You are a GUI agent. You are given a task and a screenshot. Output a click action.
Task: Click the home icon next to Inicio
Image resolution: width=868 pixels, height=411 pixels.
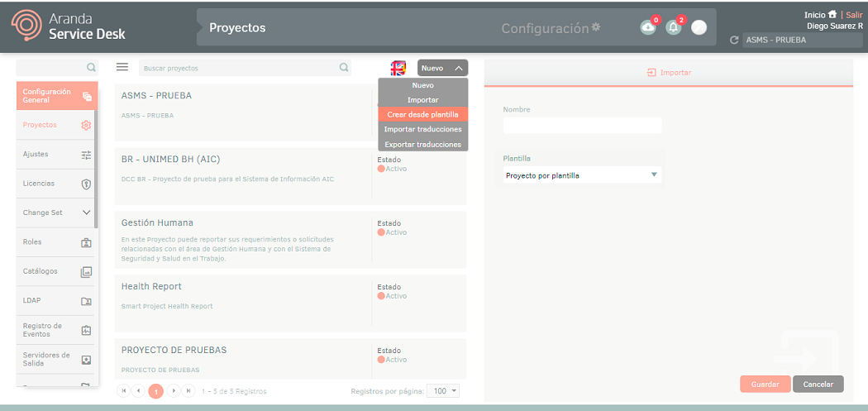click(x=832, y=15)
